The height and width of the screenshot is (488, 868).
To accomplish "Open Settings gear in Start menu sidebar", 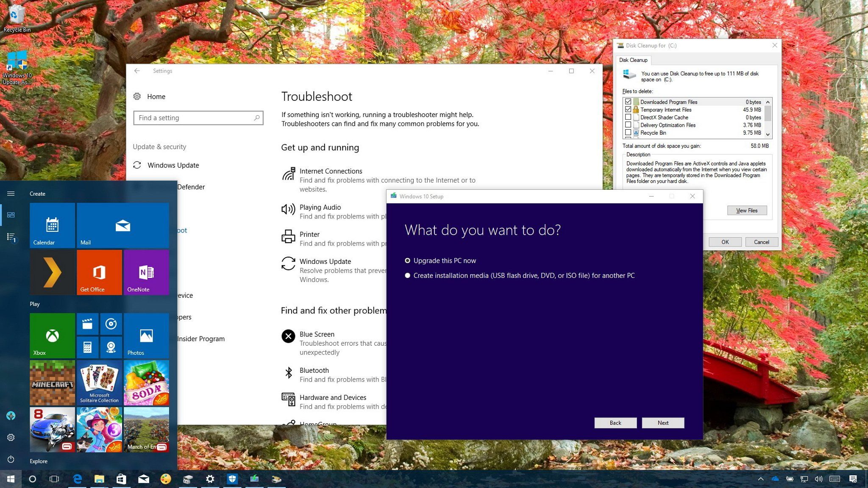I will coord(11,437).
